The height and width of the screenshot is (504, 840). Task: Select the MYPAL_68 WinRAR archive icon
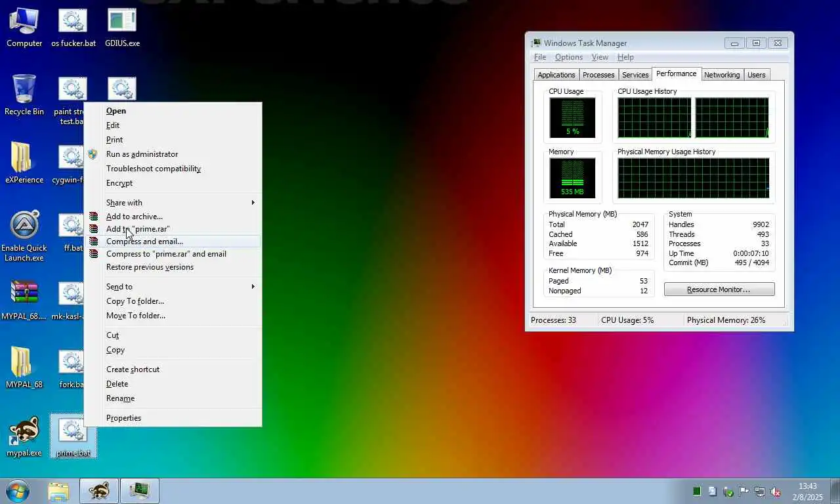click(24, 300)
